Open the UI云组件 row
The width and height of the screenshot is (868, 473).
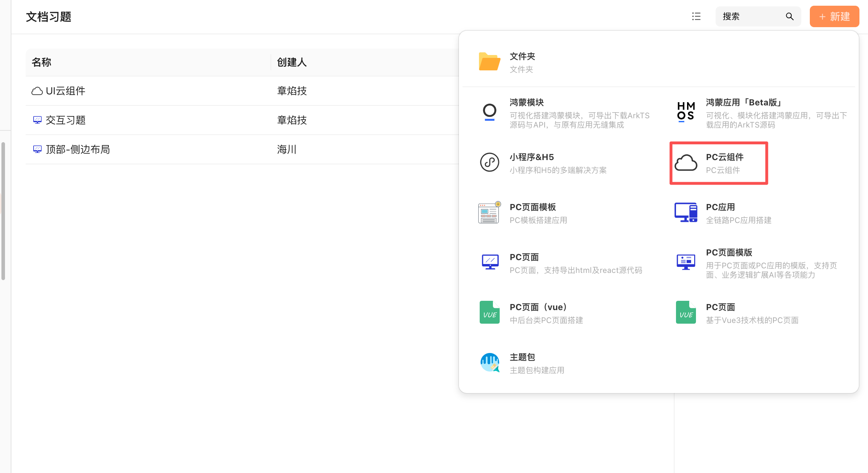tap(66, 91)
